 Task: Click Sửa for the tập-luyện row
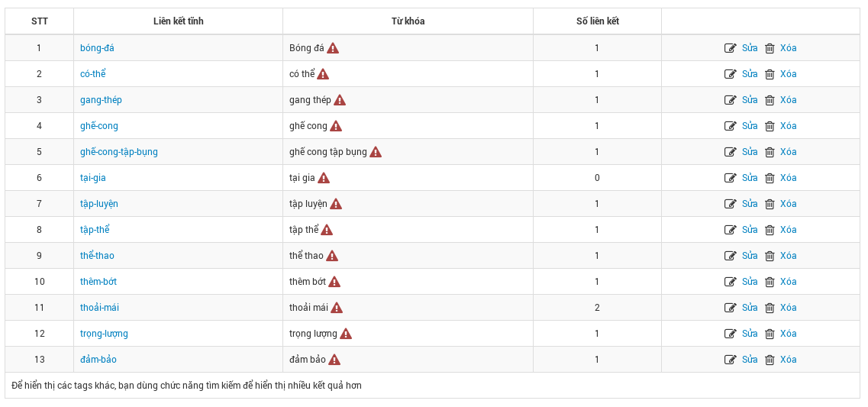pyautogui.click(x=750, y=204)
